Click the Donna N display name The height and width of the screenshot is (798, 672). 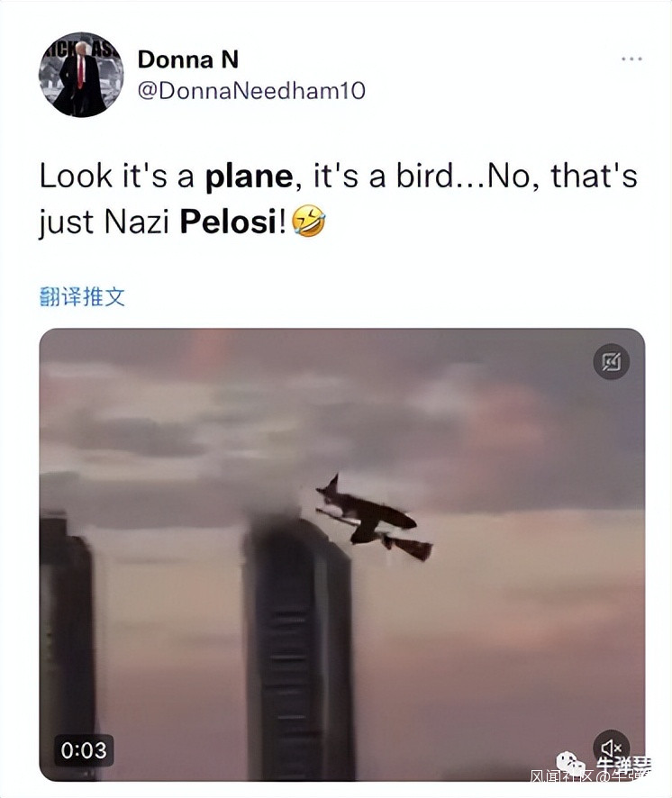pos(188,59)
